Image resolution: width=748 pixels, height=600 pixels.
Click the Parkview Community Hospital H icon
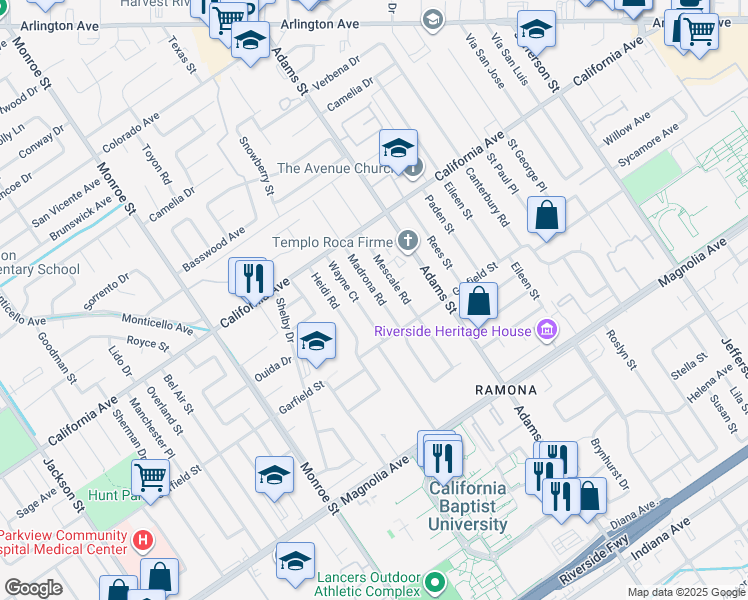tap(143, 541)
